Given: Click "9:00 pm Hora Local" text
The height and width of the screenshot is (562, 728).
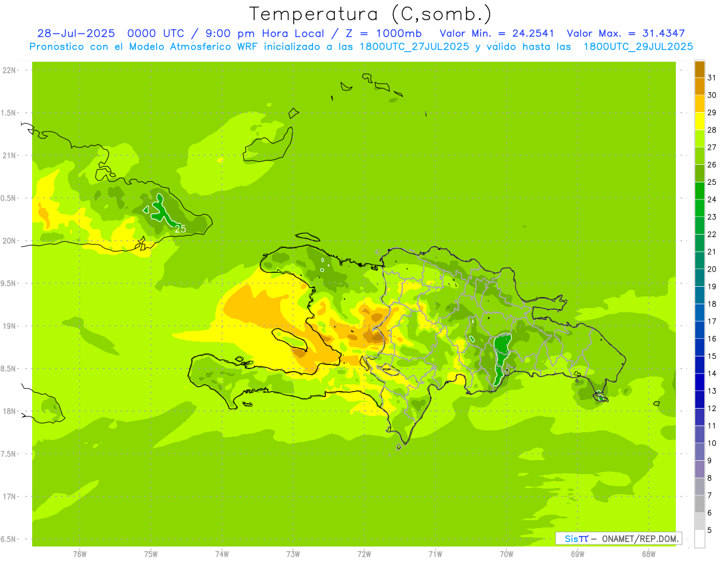Looking at the screenshot, I should [x=265, y=33].
